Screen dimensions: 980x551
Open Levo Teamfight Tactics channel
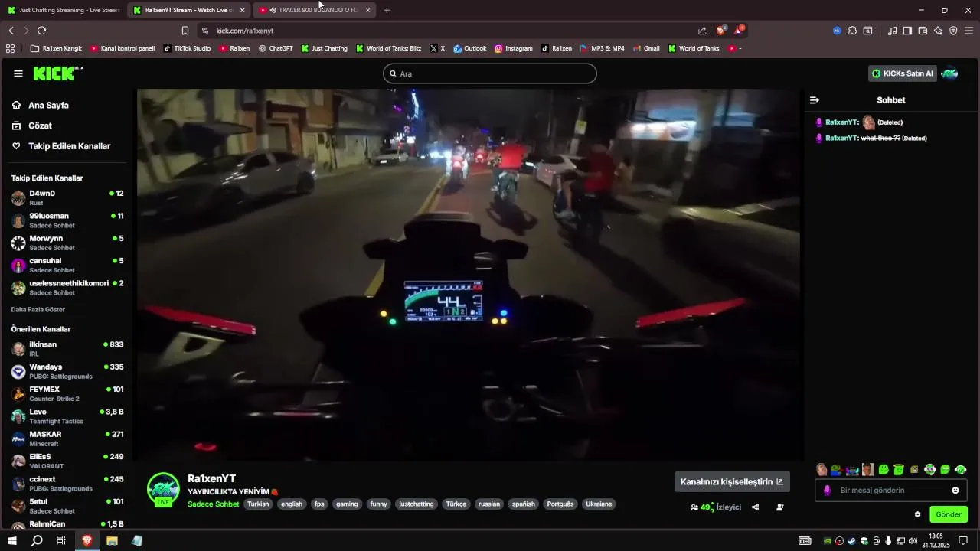[x=67, y=416]
